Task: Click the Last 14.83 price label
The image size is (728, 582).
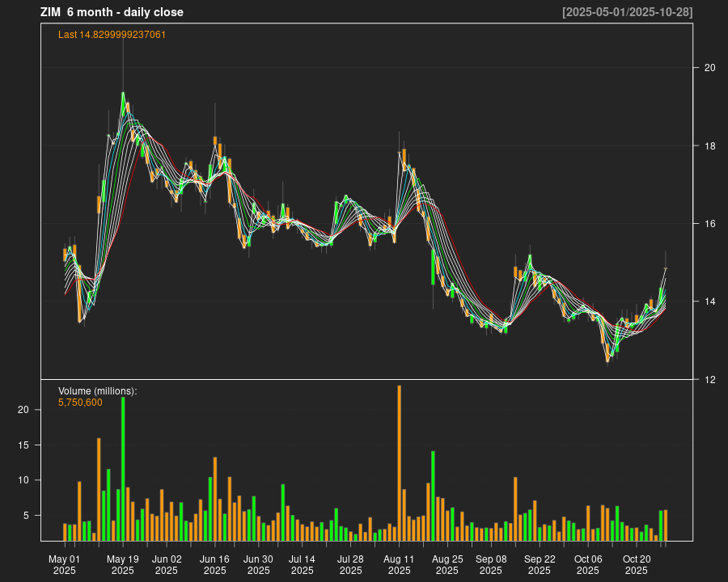Action: [x=112, y=35]
